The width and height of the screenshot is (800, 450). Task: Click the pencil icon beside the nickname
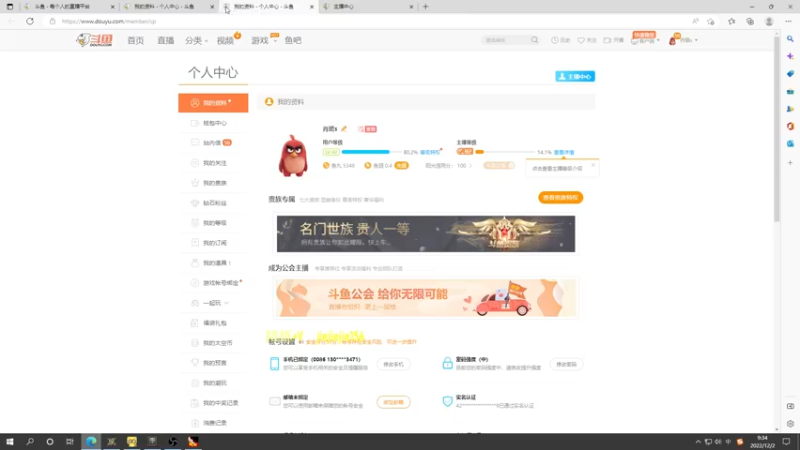click(x=344, y=129)
